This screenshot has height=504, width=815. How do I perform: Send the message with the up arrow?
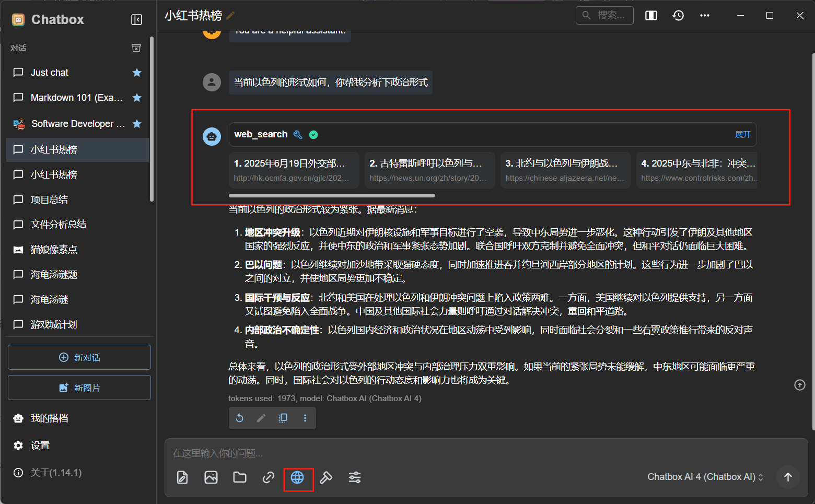tap(788, 477)
